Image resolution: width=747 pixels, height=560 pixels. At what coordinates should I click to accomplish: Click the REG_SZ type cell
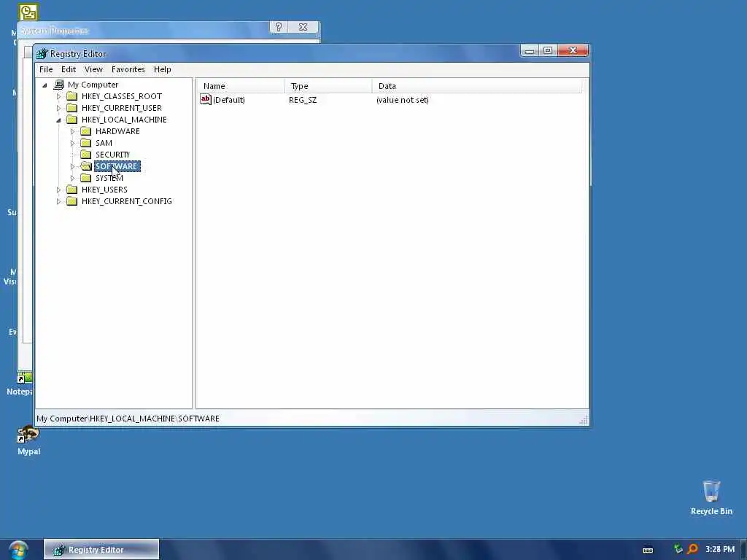(x=303, y=100)
